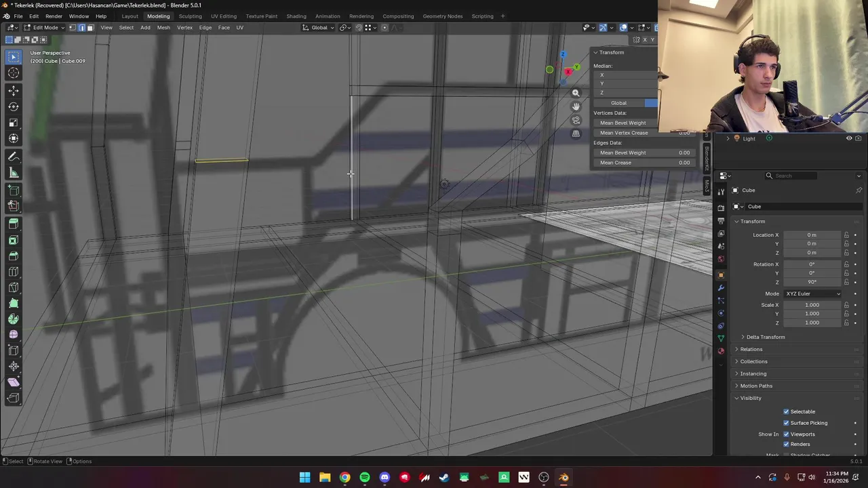The image size is (868, 488).
Task: Open Tool properties tab icon
Action: 721,192
